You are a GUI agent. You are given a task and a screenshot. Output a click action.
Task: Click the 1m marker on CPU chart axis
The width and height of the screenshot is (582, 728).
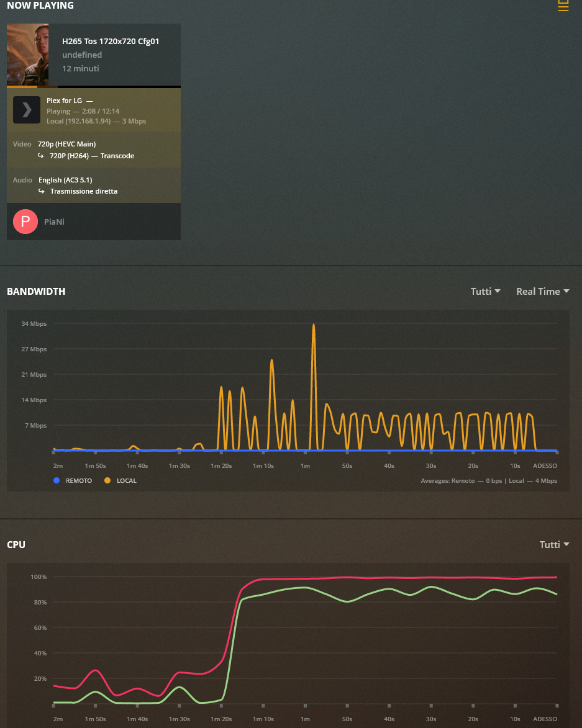click(305, 718)
